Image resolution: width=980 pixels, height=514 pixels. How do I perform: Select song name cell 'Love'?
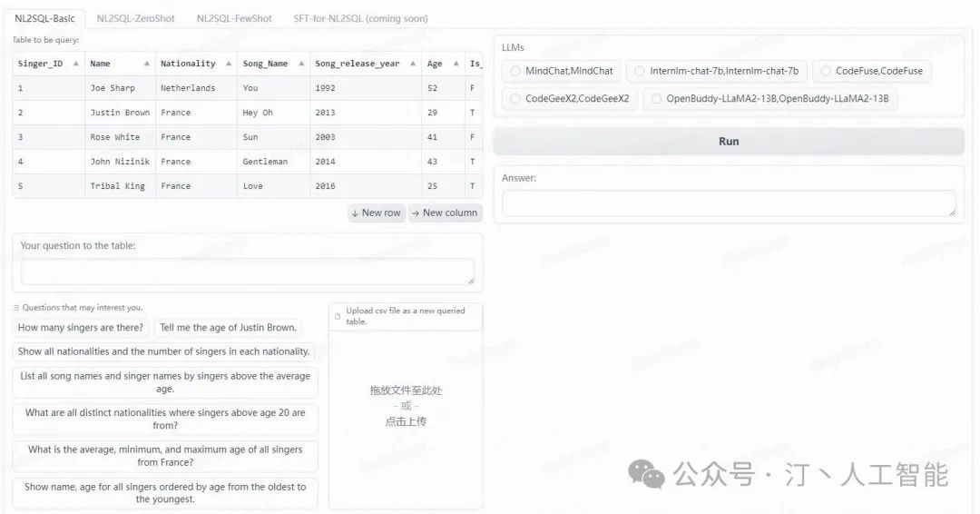[274, 186]
